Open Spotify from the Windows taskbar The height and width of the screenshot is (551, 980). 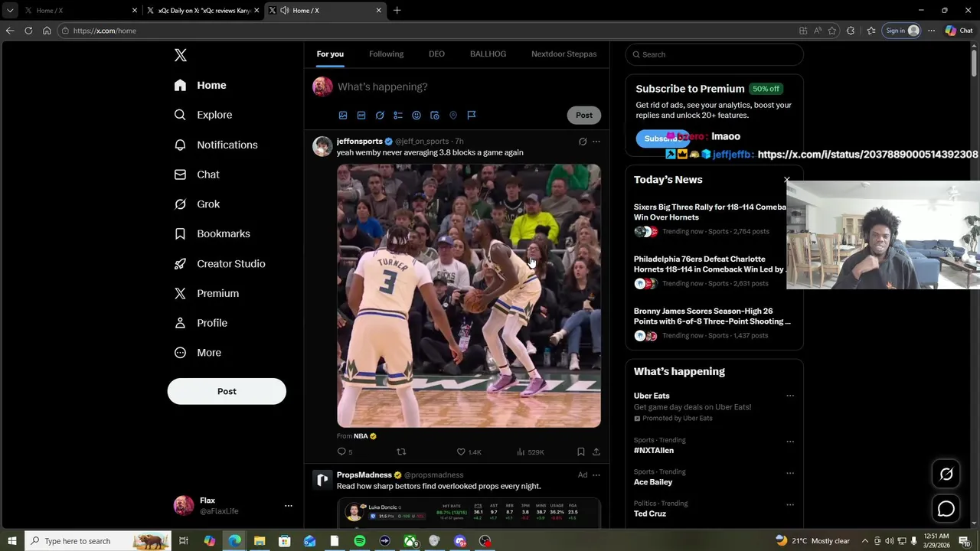(x=360, y=541)
